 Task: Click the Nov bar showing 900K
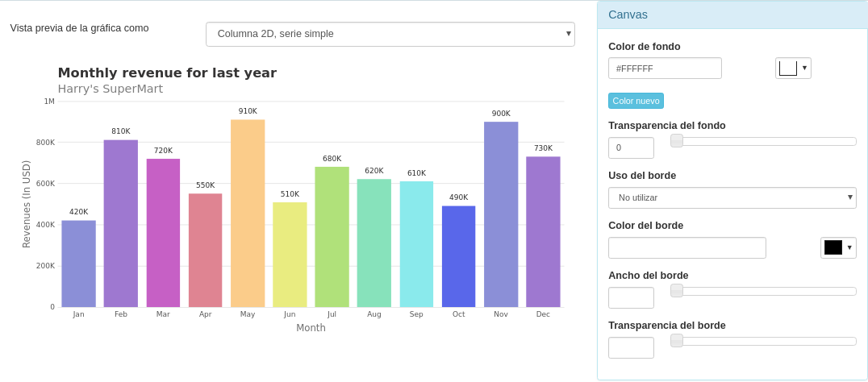(501, 214)
